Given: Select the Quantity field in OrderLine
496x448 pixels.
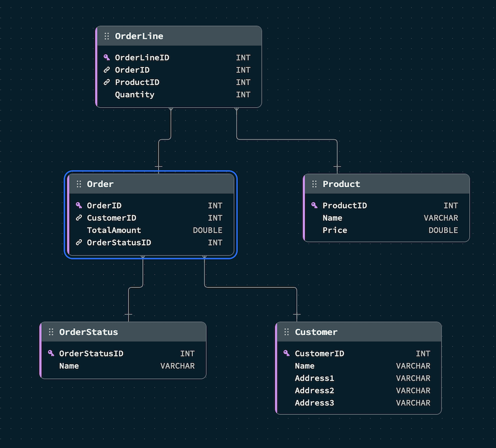Looking at the screenshot, I should (x=134, y=95).
